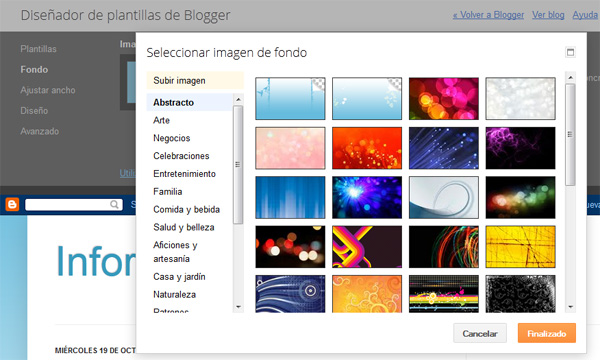
Task: Choose black and white grunge pattern thumbnail
Action: click(520, 294)
